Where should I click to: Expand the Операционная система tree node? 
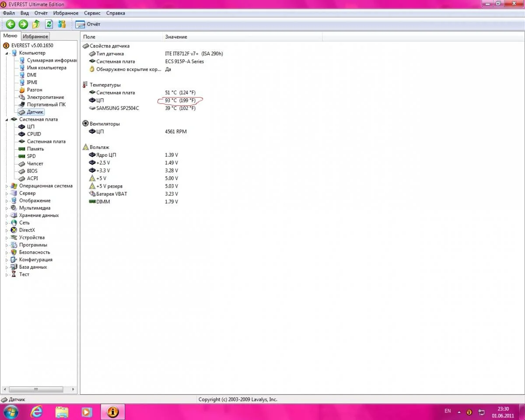click(x=7, y=186)
